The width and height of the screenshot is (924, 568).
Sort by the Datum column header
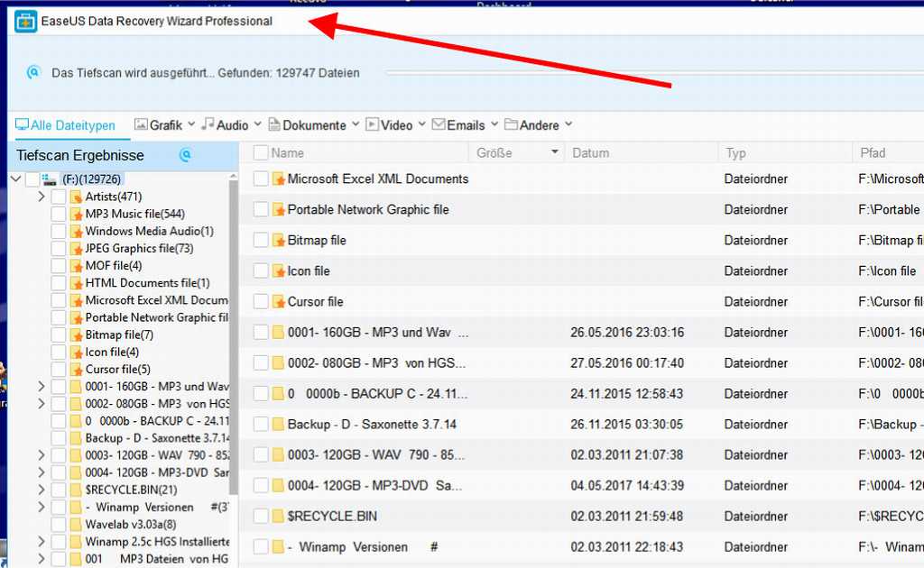(x=591, y=153)
